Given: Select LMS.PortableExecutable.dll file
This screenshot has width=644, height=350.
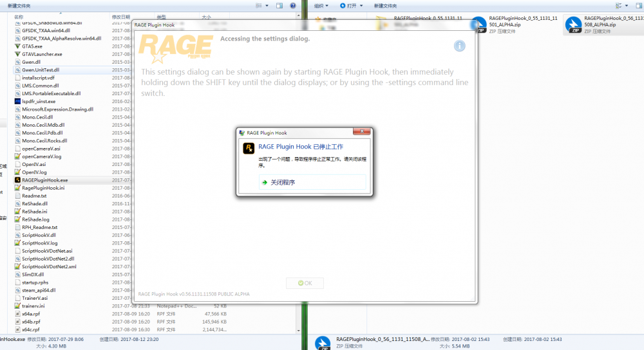Looking at the screenshot, I should click(52, 93).
